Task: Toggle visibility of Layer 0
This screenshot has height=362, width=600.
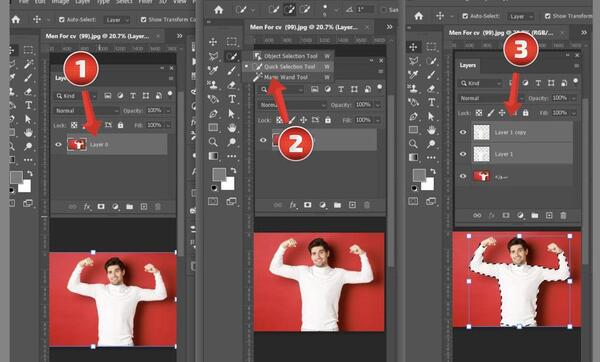Action: coord(58,144)
